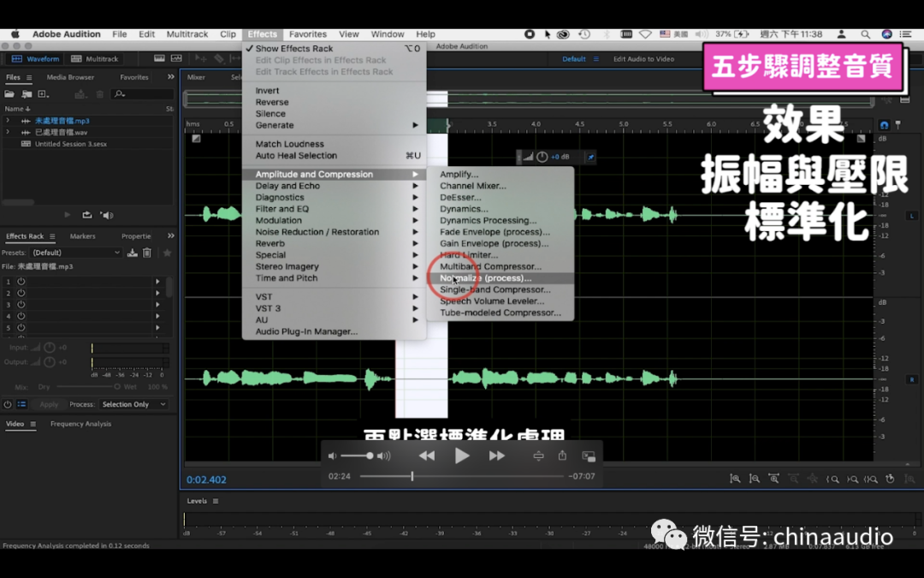Switch to Waveform view button
Viewport: 924px width, 578px height.
(x=35, y=58)
